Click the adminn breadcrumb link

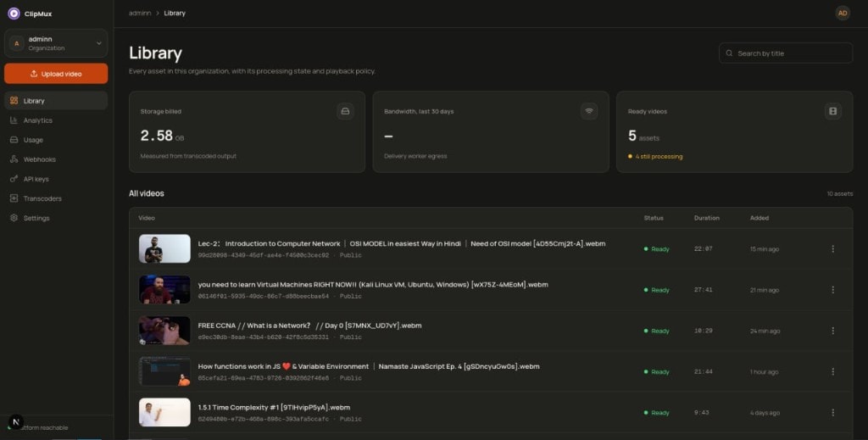(x=140, y=14)
